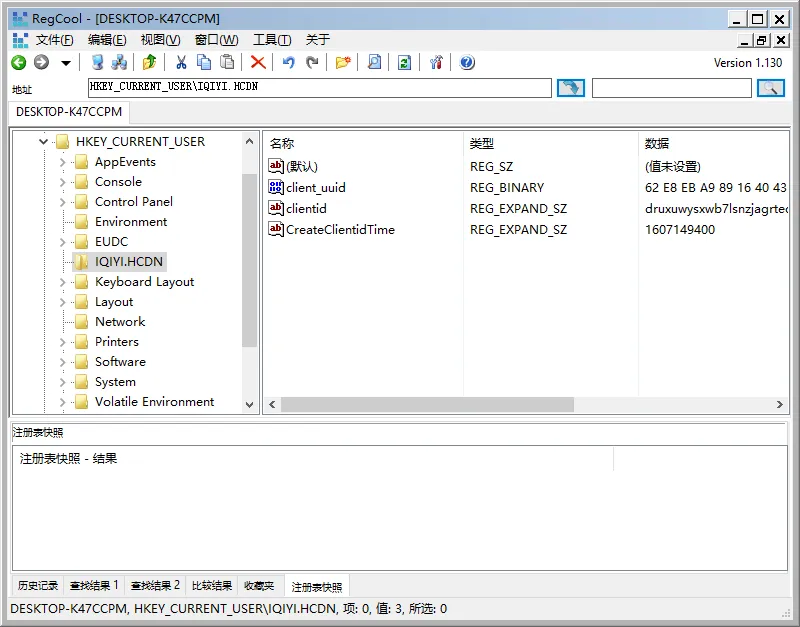The width and height of the screenshot is (800, 627).
Task: Click the Copy icon in the toolbar
Action: 204,62
